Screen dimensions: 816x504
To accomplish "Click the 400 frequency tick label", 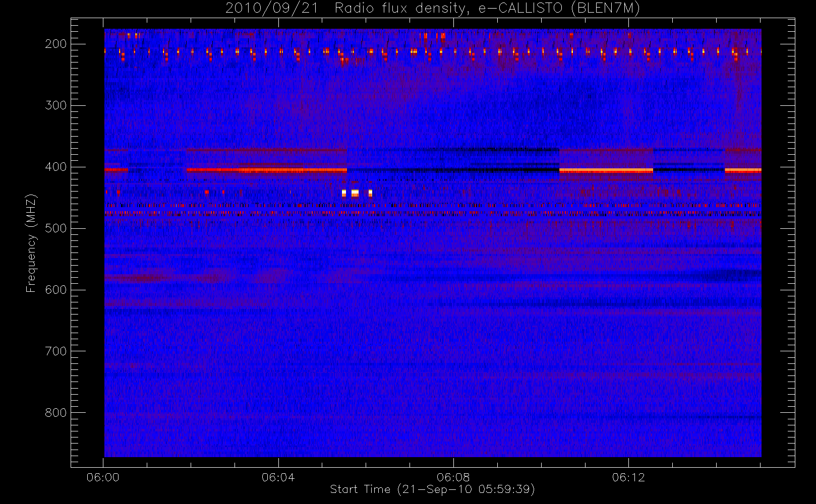I will pos(55,167).
